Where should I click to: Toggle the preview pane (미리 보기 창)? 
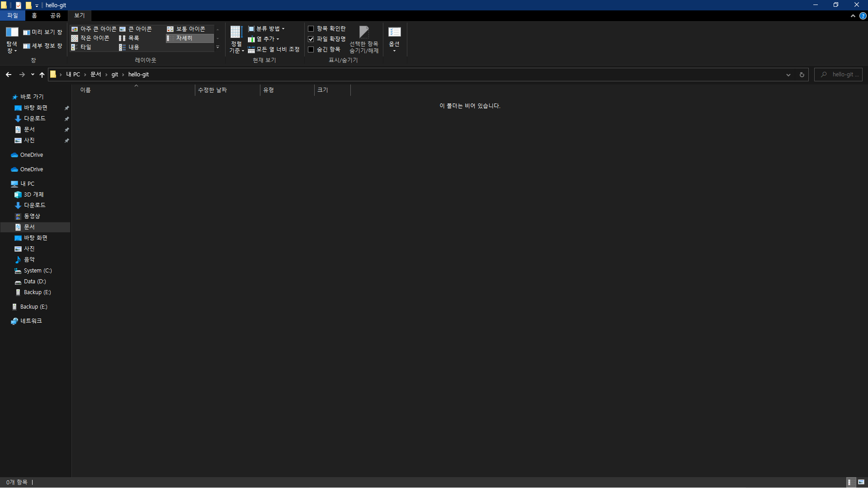pos(43,32)
